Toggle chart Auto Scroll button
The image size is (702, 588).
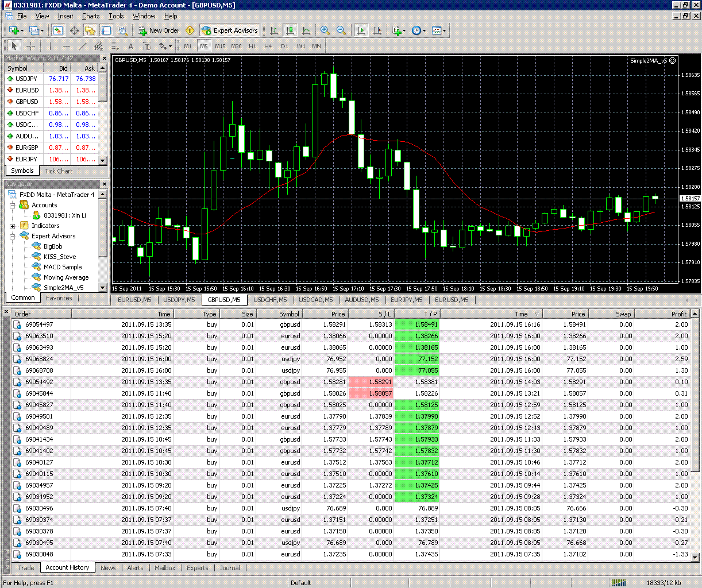(361, 30)
